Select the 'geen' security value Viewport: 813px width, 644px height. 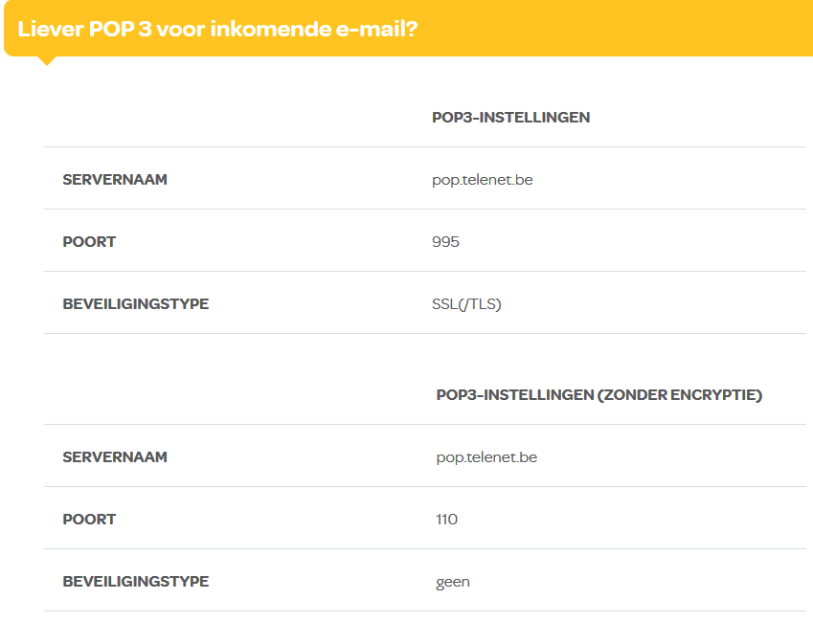[x=453, y=582]
